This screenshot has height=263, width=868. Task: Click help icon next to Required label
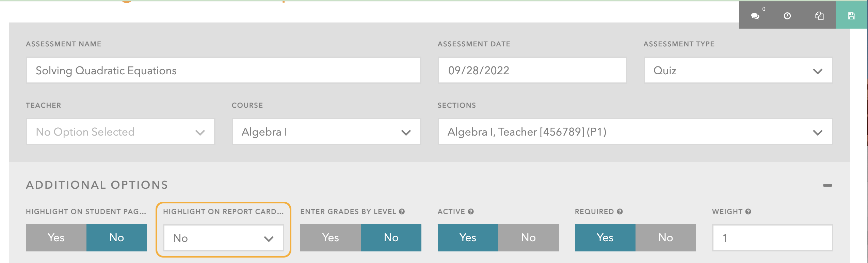(x=620, y=212)
